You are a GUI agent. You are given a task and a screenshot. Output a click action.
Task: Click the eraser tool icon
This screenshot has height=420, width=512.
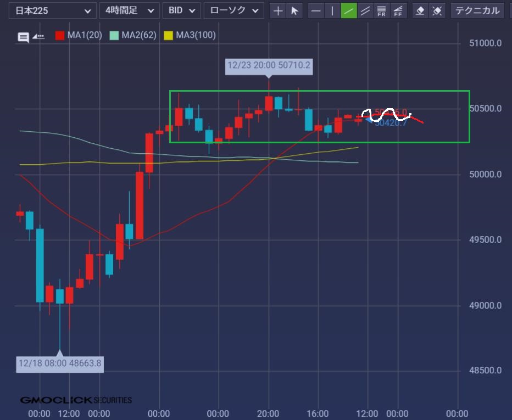tap(420, 10)
